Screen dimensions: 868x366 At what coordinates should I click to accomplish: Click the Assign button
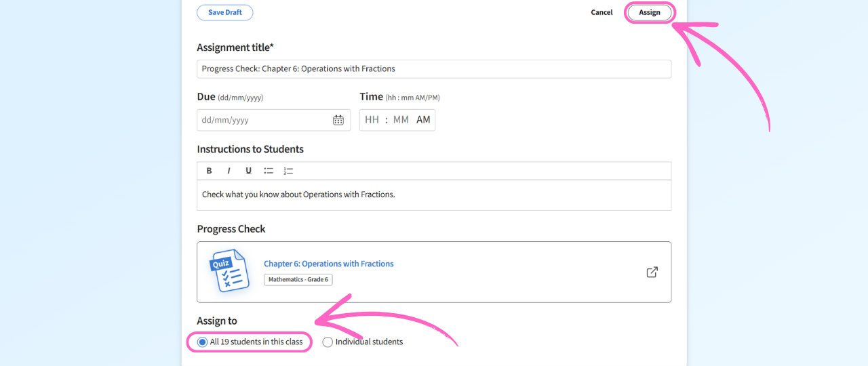pos(650,12)
